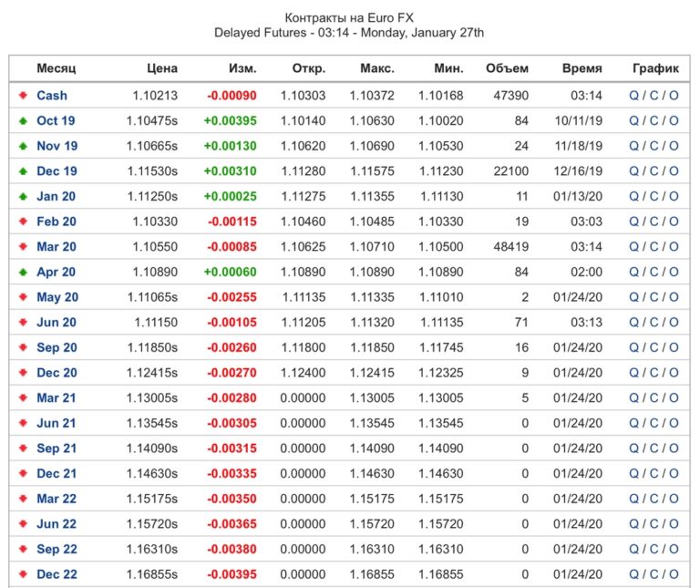Open the C link in Jun 20 row
The width and height of the screenshot is (700, 588).
point(654,322)
